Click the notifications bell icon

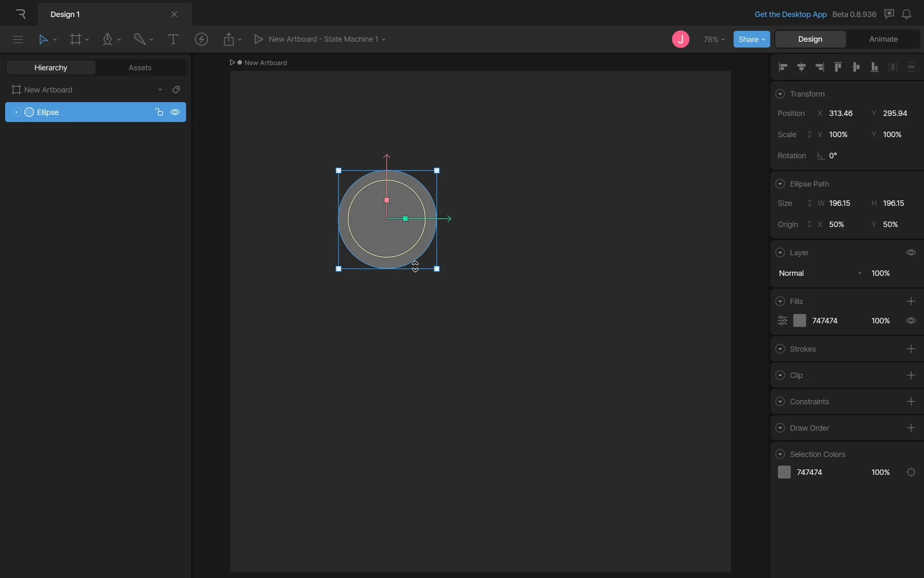(906, 14)
